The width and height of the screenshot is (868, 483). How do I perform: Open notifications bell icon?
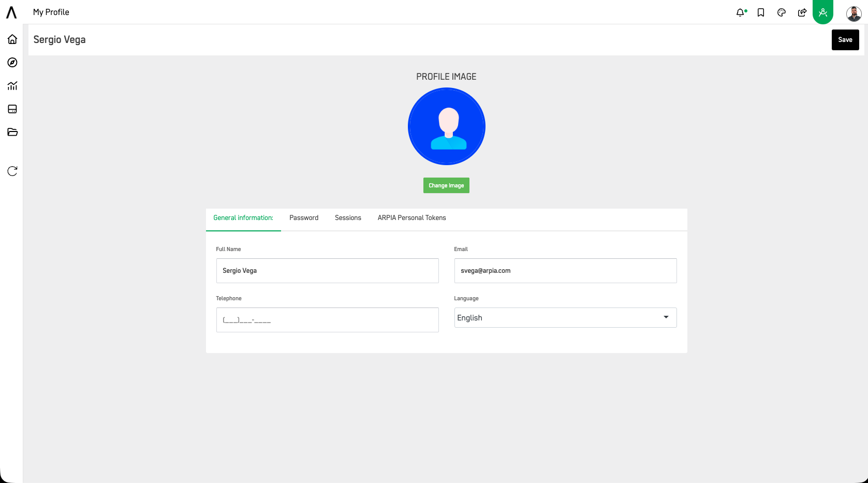(x=741, y=12)
